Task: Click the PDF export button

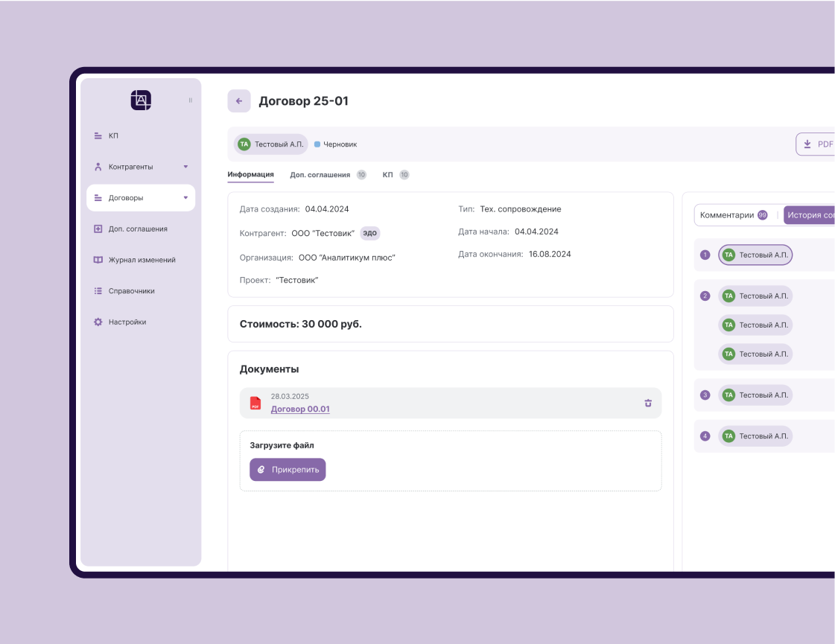Action: click(816, 144)
